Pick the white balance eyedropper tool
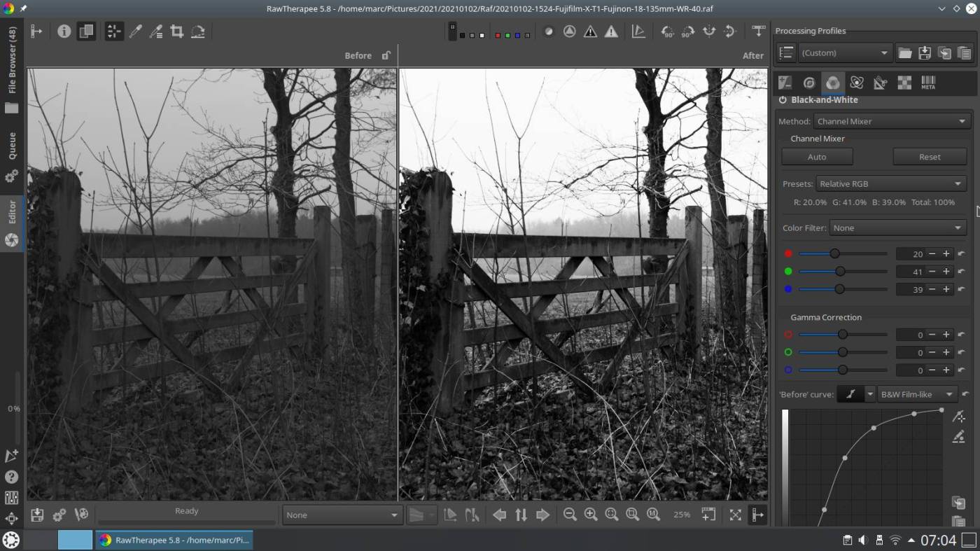This screenshot has width=980, height=551. (135, 32)
